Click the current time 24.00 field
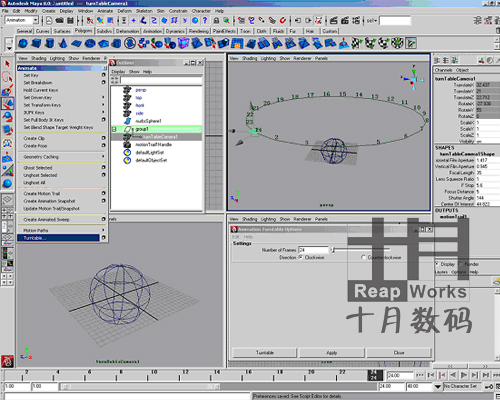Viewport: 500px width, 400px height. pyautogui.click(x=400, y=375)
